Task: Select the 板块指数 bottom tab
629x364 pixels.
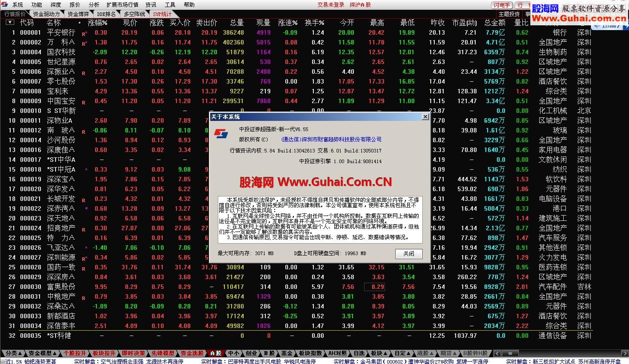Action: click(x=310, y=353)
